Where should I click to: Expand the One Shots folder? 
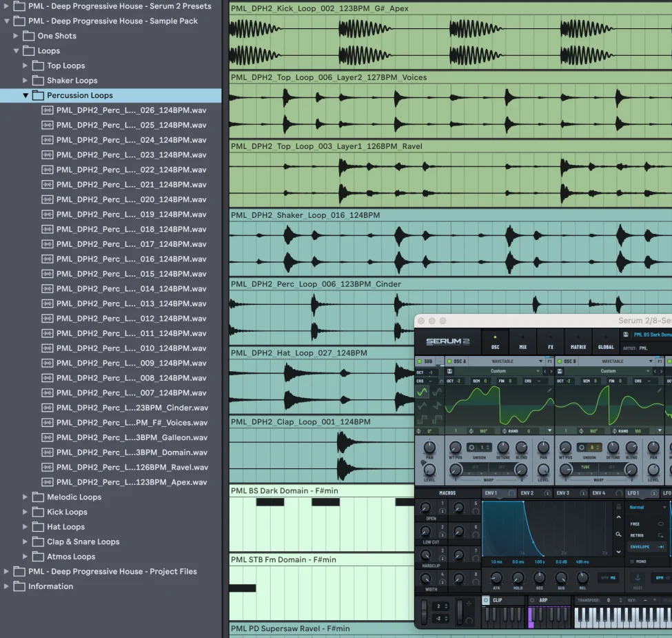pos(15,36)
